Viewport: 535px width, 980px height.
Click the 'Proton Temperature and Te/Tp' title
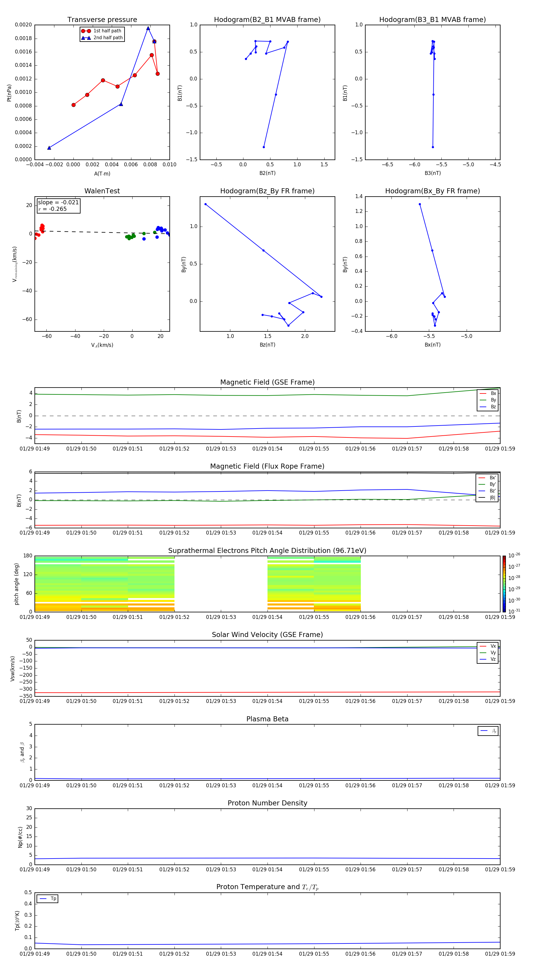267,887
